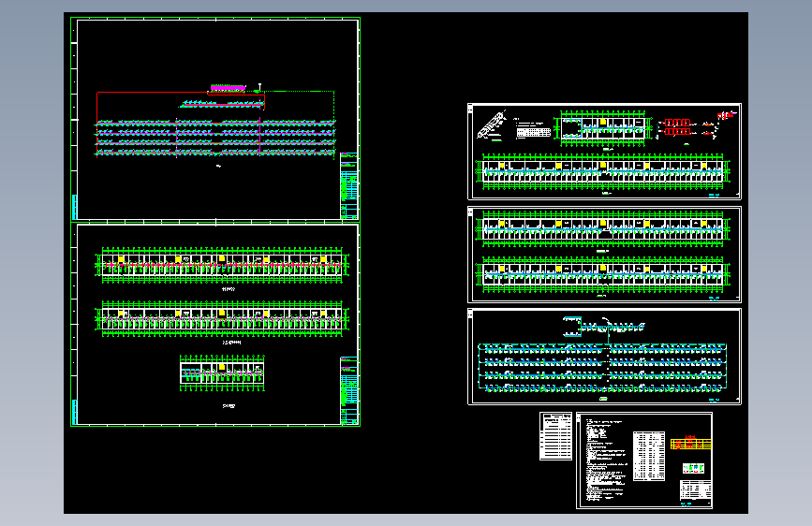The height and width of the screenshot is (526, 812).
Task: Select the white-bordered sheet with two long floor plans
Action: click(604, 255)
